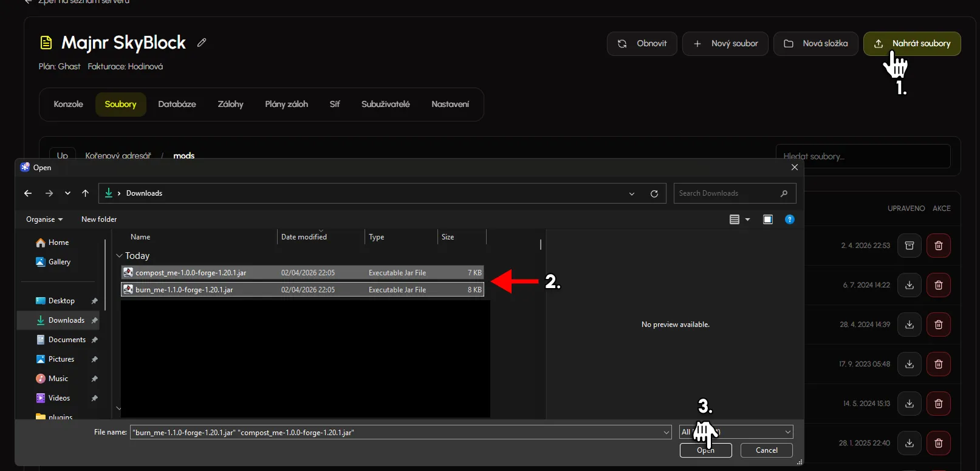Click the Hledat soubory search field

click(863, 156)
